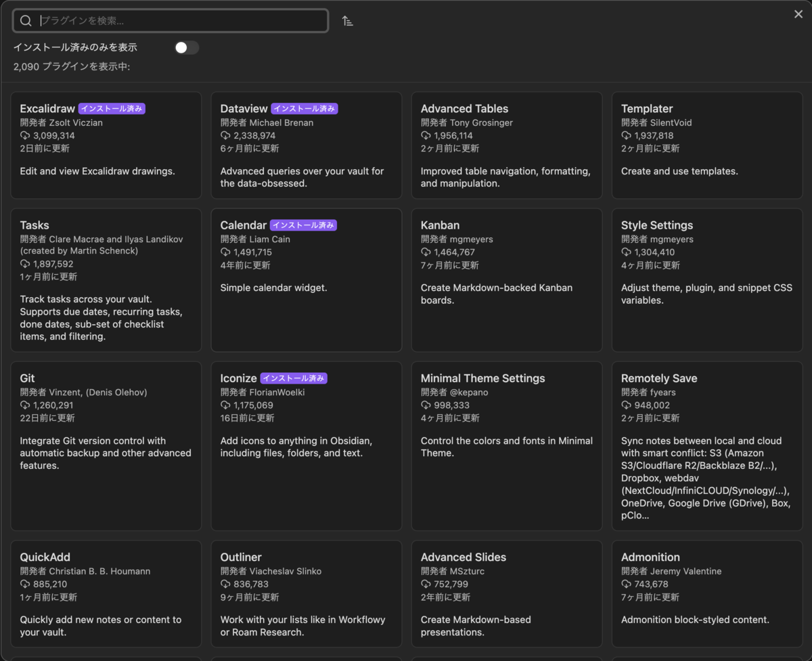This screenshot has height=661, width=812.
Task: Click the sort order icon beside search
Action: tap(347, 21)
